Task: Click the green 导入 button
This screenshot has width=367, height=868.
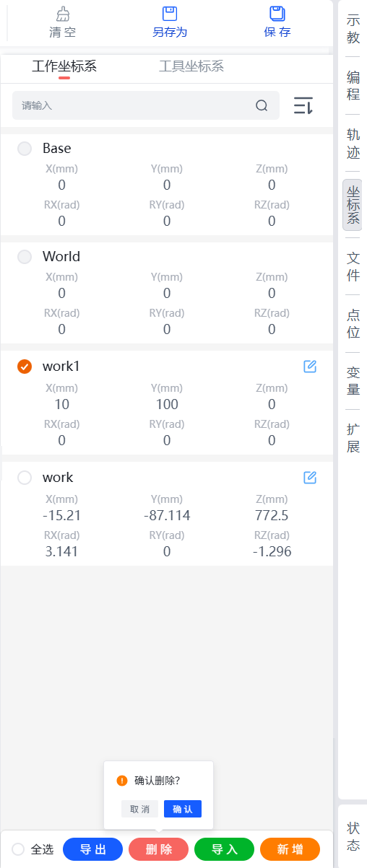Action: click(224, 849)
